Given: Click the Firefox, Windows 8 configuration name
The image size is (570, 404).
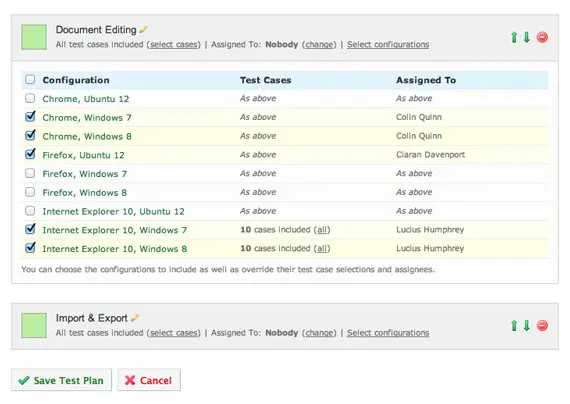Looking at the screenshot, I should coord(85,193).
